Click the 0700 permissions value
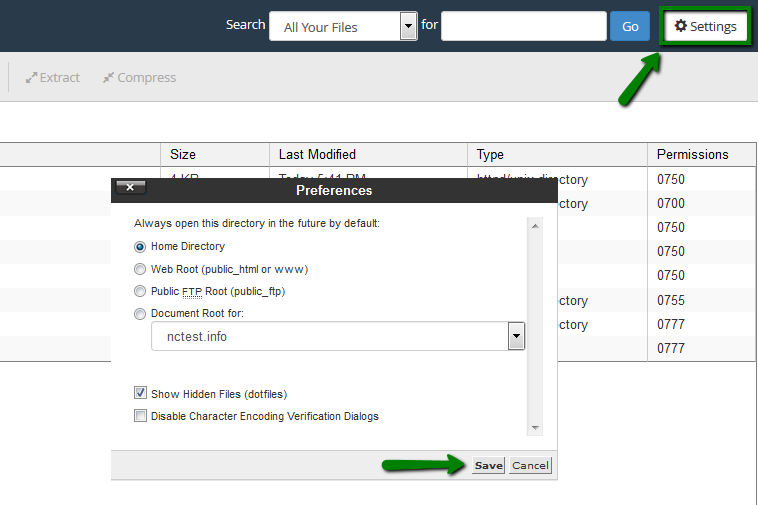Screen dimensions: 758x505 tap(671, 203)
